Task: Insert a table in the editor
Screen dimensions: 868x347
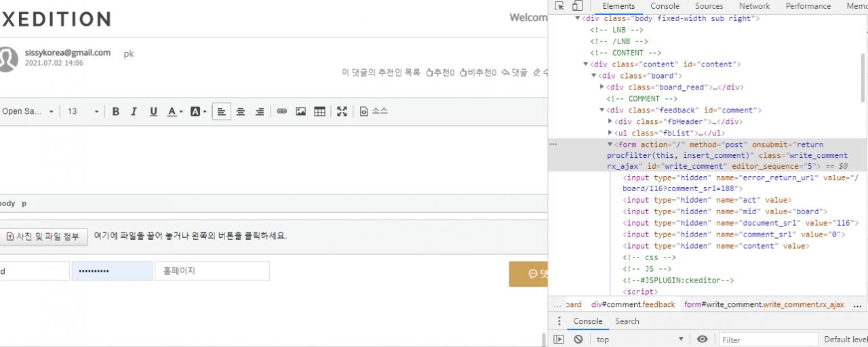Action: tap(319, 112)
